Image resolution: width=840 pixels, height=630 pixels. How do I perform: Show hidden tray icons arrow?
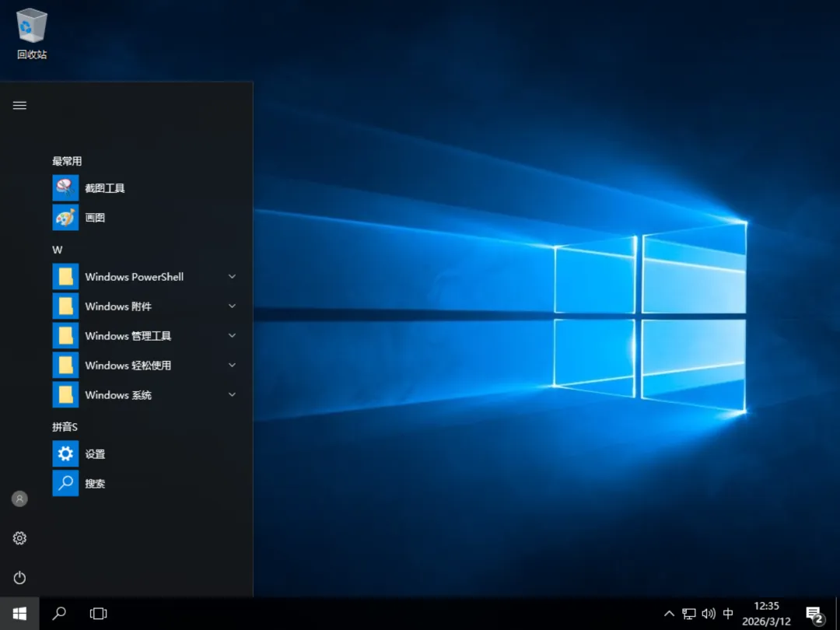point(669,614)
